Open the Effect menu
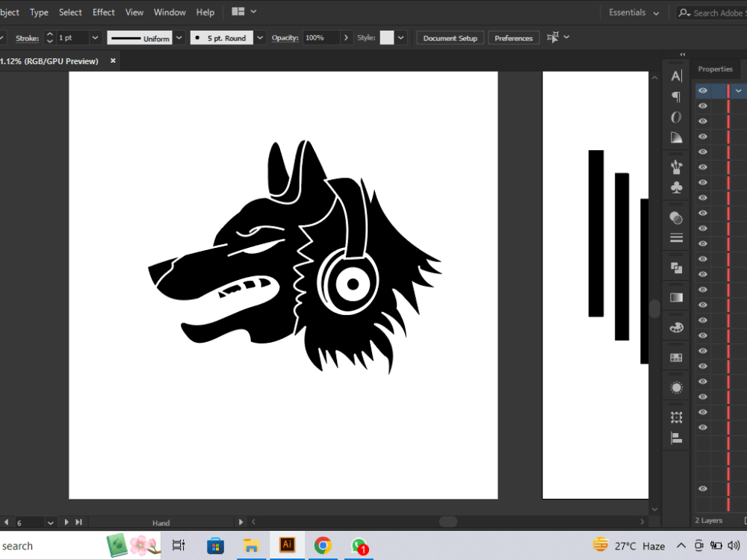The width and height of the screenshot is (747, 560). (x=103, y=12)
